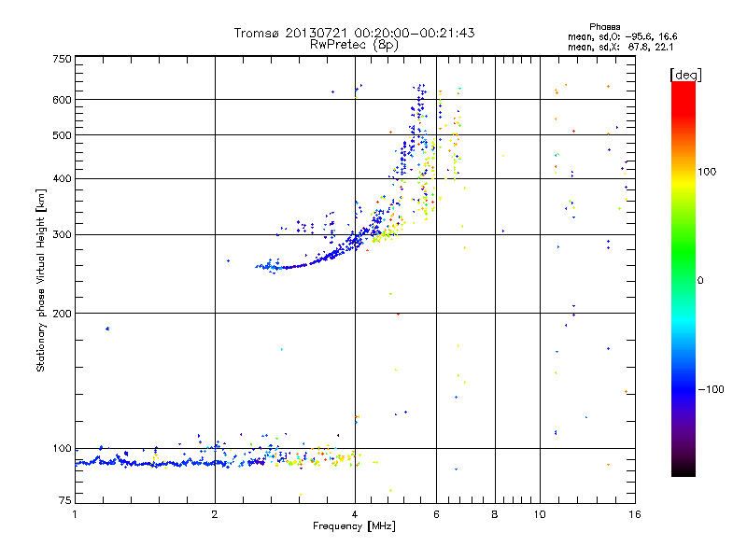Click the isolated blue point near 185 km
Viewport: 747px width, 560px height.
107,329
